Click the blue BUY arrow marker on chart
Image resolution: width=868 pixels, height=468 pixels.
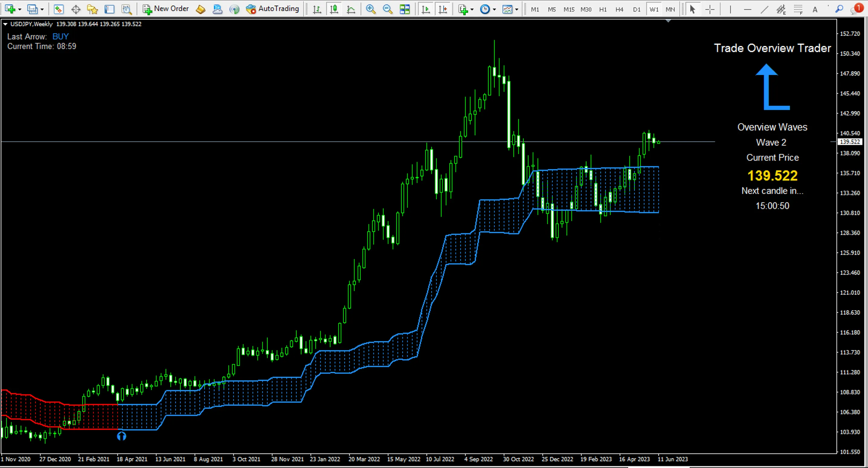pyautogui.click(x=121, y=436)
